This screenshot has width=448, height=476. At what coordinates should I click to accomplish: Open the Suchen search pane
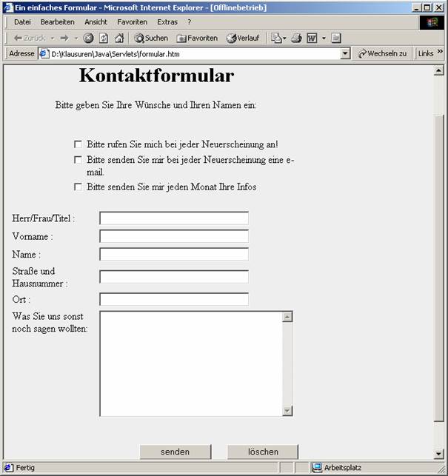151,38
